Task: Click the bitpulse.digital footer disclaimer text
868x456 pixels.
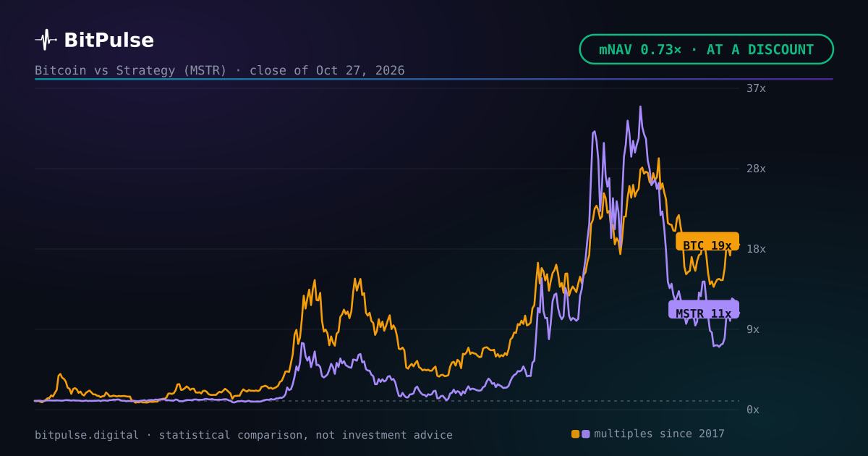Action: 244,435
